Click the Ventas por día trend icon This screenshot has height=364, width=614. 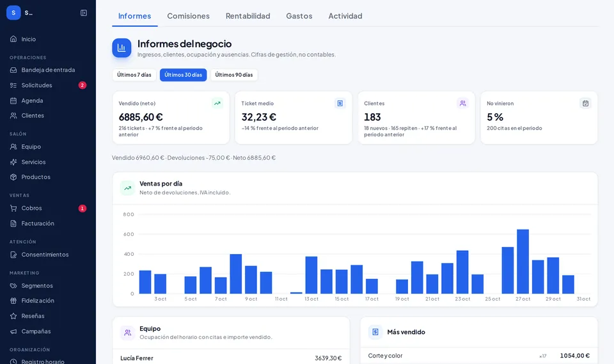tap(128, 188)
